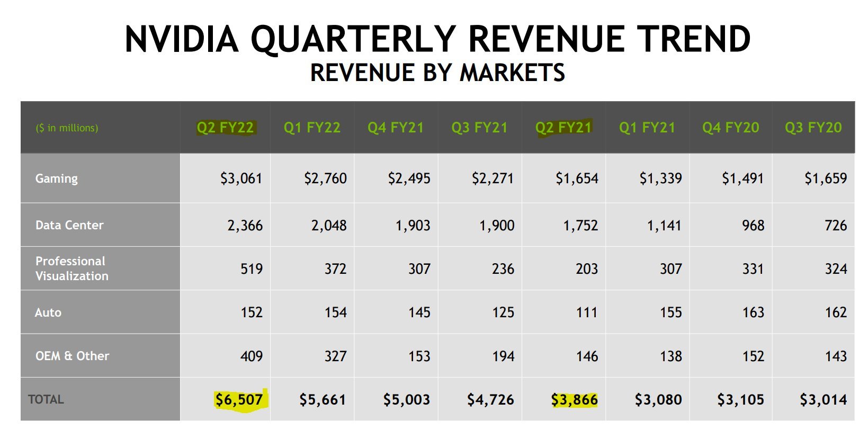Click Auto value '163'
This screenshot has height=438, width=868.
click(753, 312)
